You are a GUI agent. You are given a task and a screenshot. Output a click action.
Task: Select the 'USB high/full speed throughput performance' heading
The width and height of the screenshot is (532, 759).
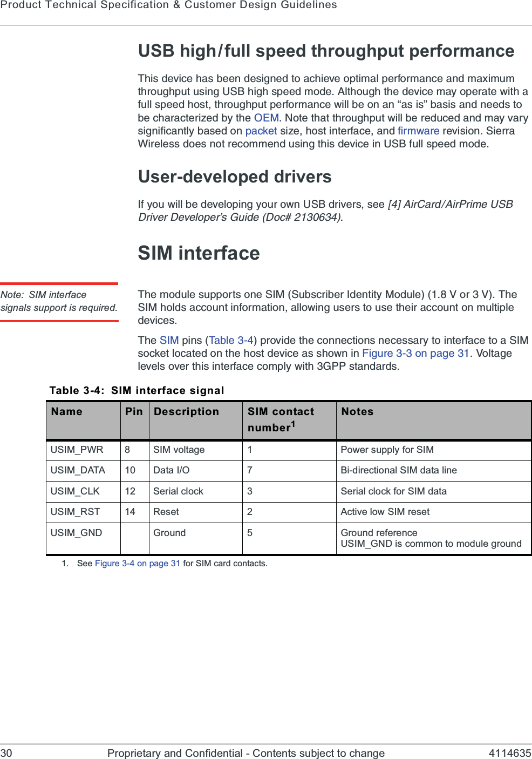tap(326, 51)
